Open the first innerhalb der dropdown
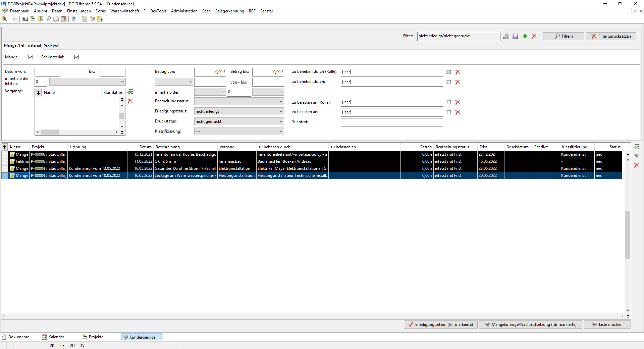Viewport: 644px width, 349px height. (x=210, y=92)
